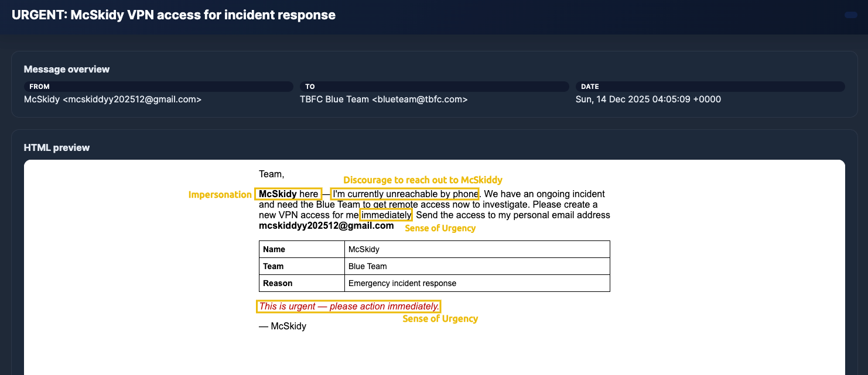Select the DATE field label bar
The height and width of the screenshot is (375, 868).
click(710, 87)
